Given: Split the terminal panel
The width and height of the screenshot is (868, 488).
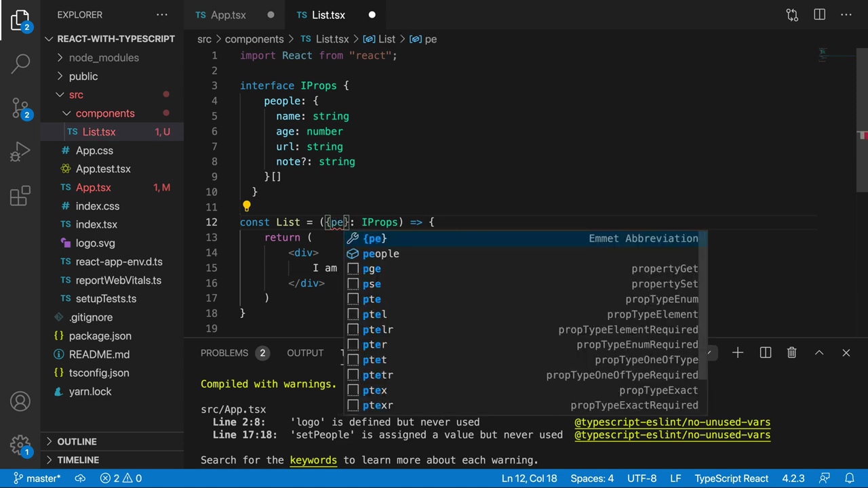Looking at the screenshot, I should click(766, 352).
